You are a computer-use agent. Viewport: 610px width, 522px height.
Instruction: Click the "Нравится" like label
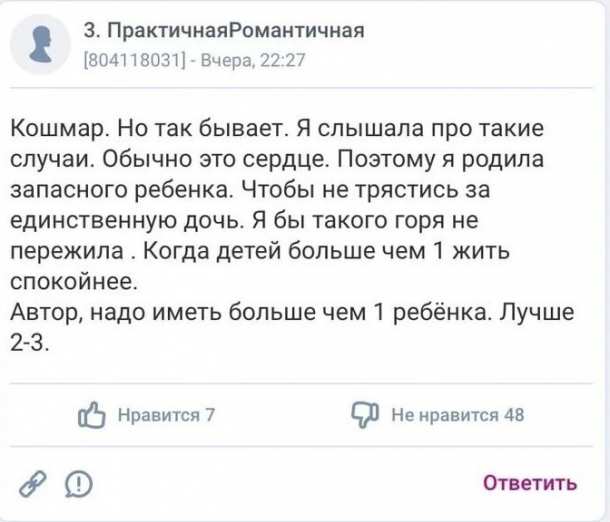click(156, 416)
